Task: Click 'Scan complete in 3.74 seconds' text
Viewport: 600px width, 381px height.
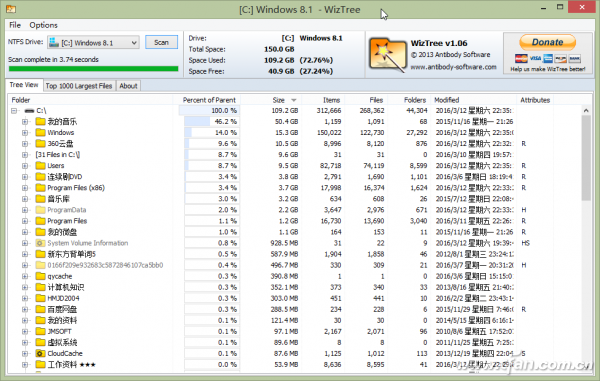Action: (53, 59)
